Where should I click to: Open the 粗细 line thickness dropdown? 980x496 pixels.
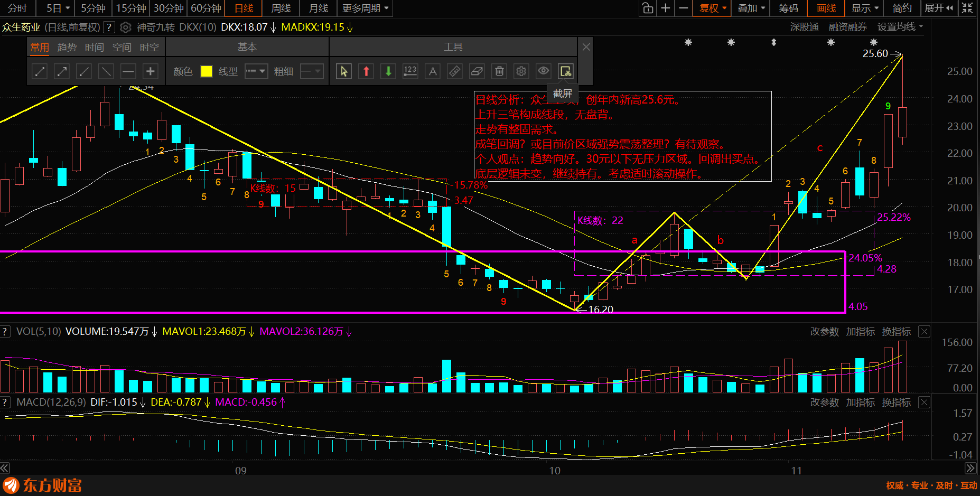click(312, 71)
